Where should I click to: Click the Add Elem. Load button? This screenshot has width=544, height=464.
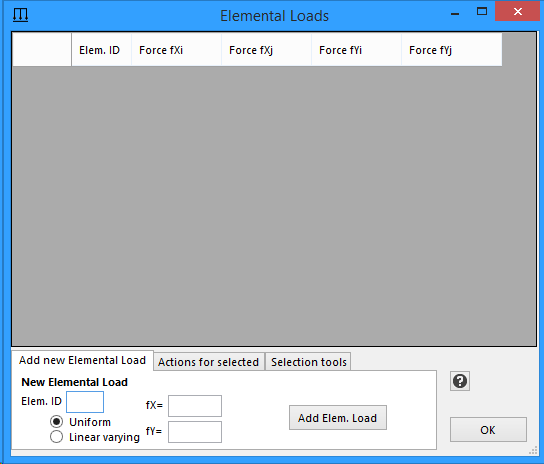coord(338,417)
